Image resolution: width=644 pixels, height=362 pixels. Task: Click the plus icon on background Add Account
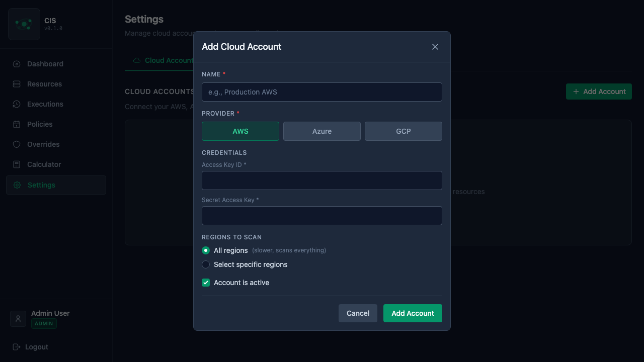576,92
